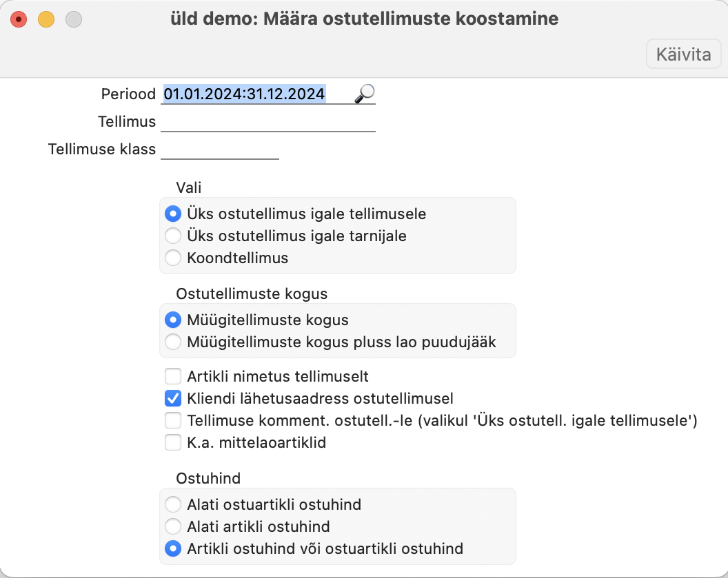Select 'Üks ostutellimus igale tellimusele' option

pos(174,214)
